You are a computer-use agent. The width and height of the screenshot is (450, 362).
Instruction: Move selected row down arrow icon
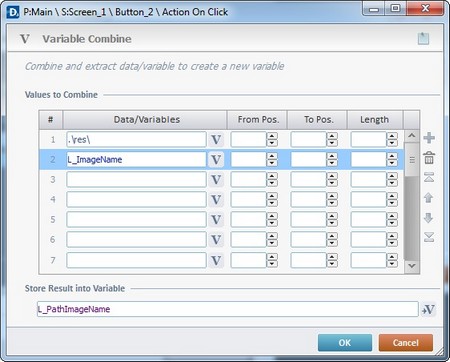429,218
